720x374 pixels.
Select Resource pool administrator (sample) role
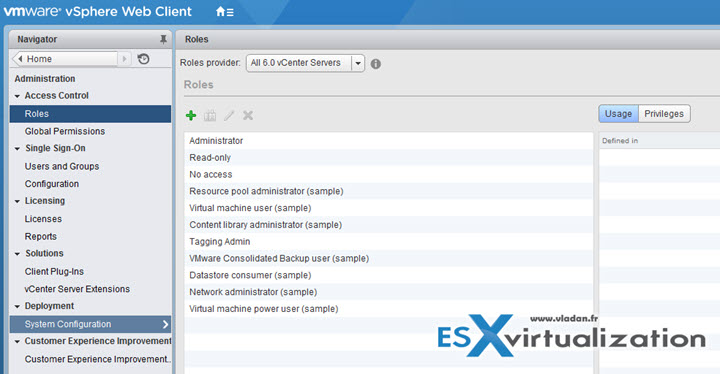click(388, 191)
